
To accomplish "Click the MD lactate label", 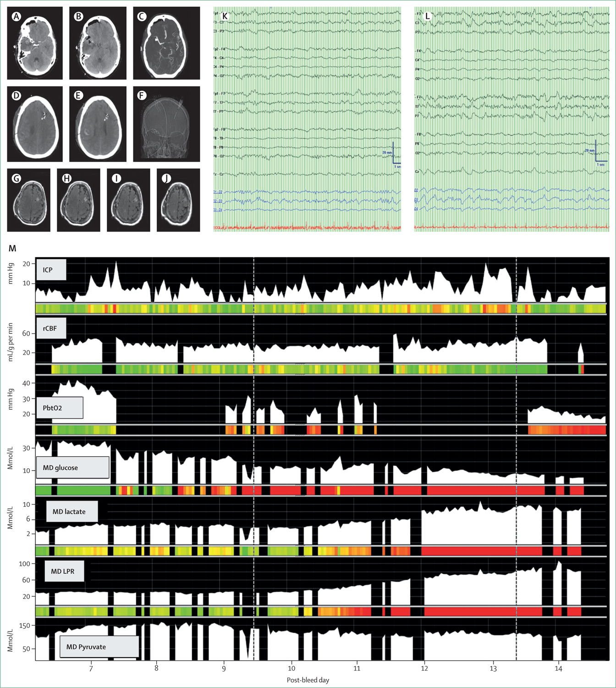I will 72,511.
